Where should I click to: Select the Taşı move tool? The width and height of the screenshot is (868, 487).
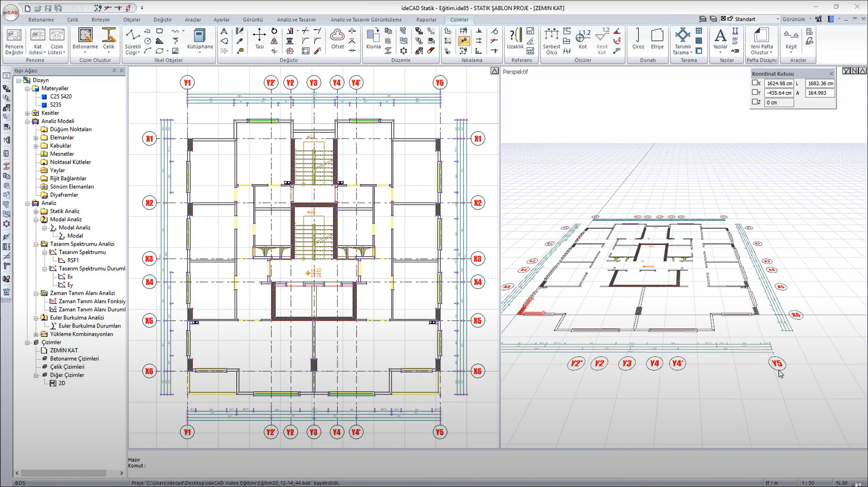[259, 38]
